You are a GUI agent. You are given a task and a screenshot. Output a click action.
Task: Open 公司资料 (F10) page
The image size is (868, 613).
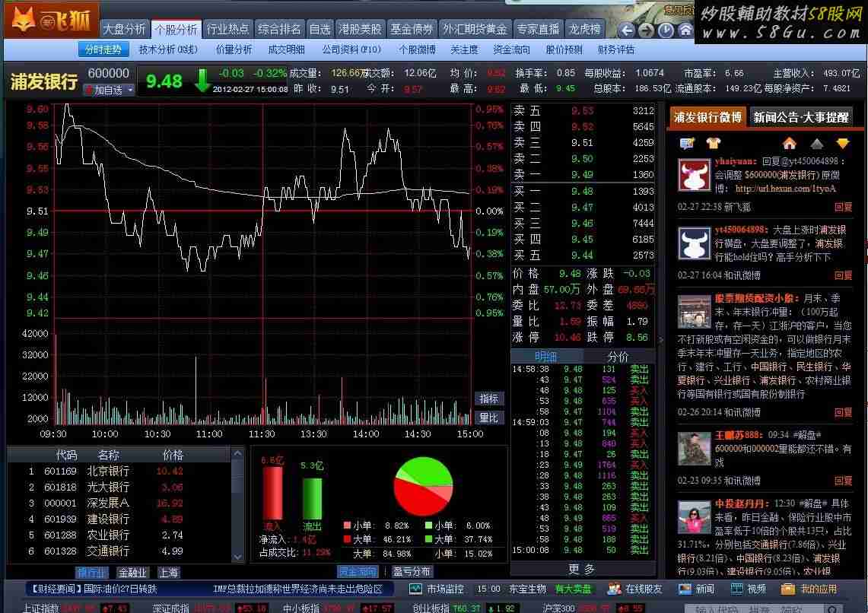351,49
